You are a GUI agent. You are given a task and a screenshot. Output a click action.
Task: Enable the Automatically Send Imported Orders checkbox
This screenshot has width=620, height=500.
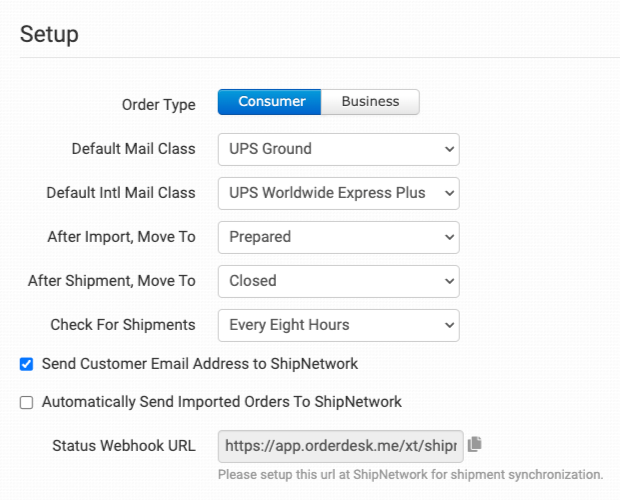(x=27, y=402)
